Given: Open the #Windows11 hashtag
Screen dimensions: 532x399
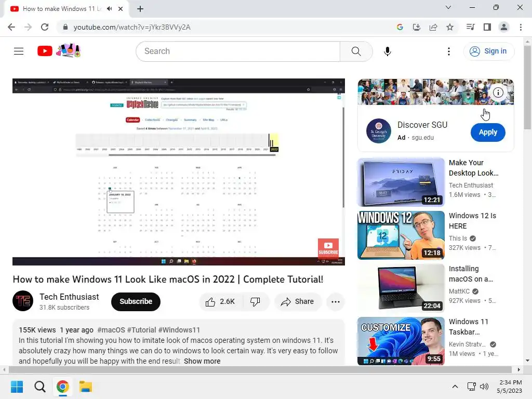Looking at the screenshot, I should pos(179,330).
